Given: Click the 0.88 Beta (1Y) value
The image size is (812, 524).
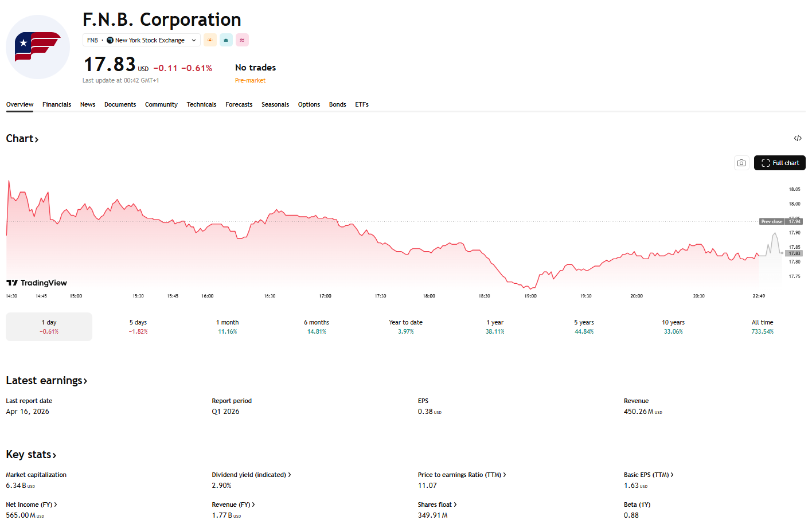Looking at the screenshot, I should 631,515.
